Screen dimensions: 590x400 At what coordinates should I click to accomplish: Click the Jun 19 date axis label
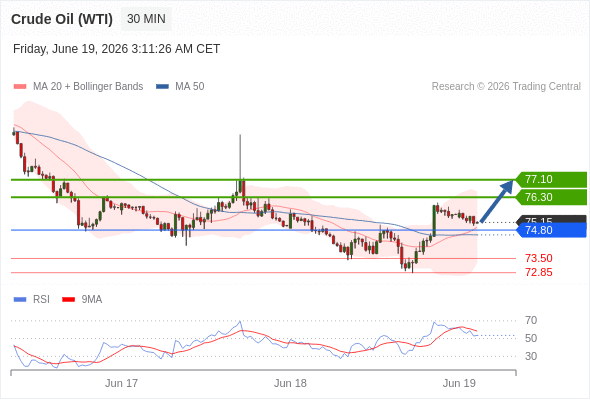(459, 383)
